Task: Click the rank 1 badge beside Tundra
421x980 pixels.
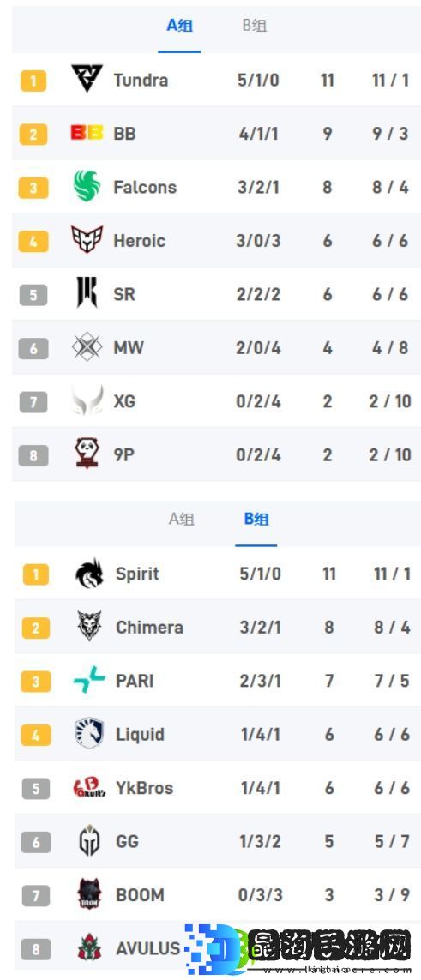Action: click(33, 81)
